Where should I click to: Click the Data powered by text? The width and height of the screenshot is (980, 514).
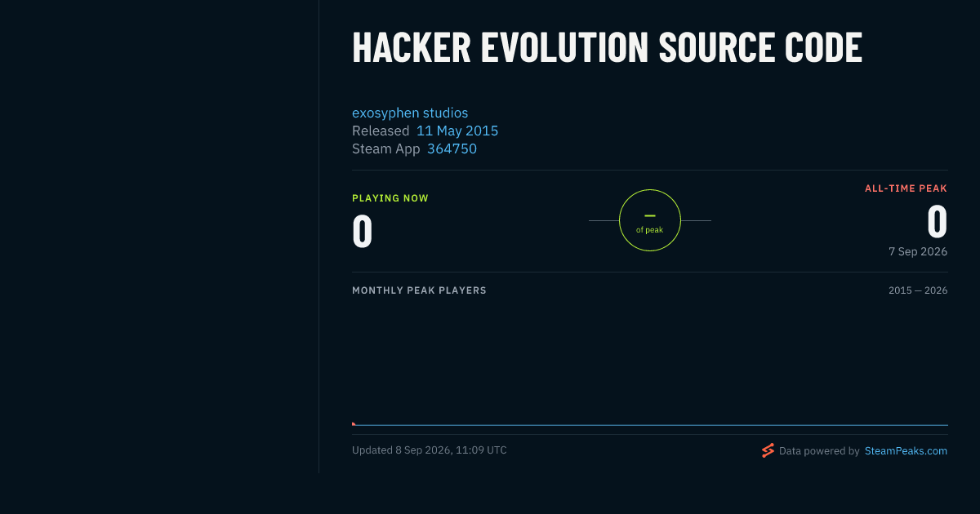(x=819, y=450)
